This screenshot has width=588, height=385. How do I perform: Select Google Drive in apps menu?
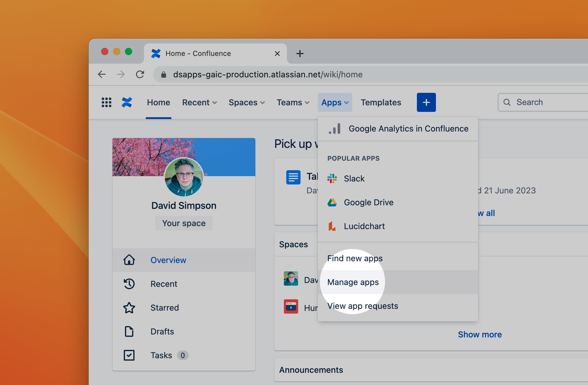(x=368, y=202)
